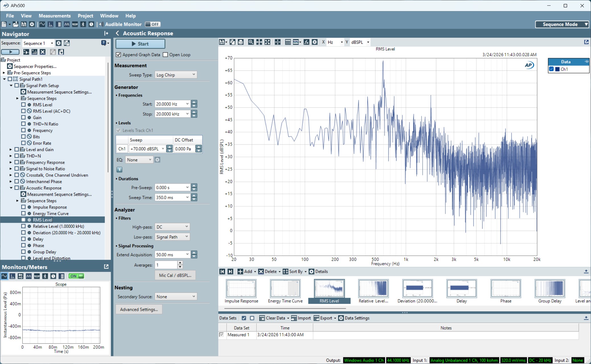Image resolution: width=591 pixels, height=364 pixels.
Task: Click the graph zoom magnifier icon
Action: (x=251, y=42)
